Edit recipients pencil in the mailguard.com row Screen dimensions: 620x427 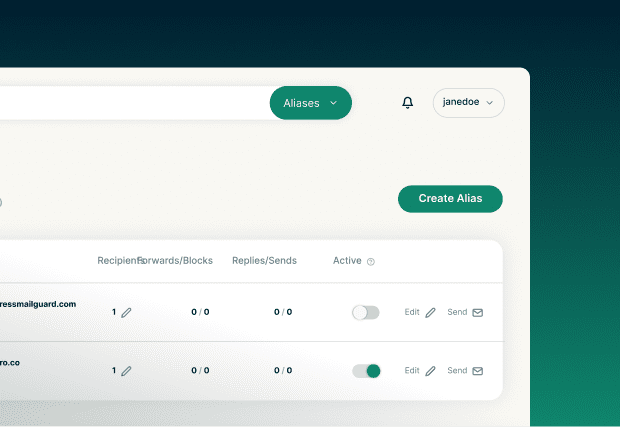pos(126,313)
